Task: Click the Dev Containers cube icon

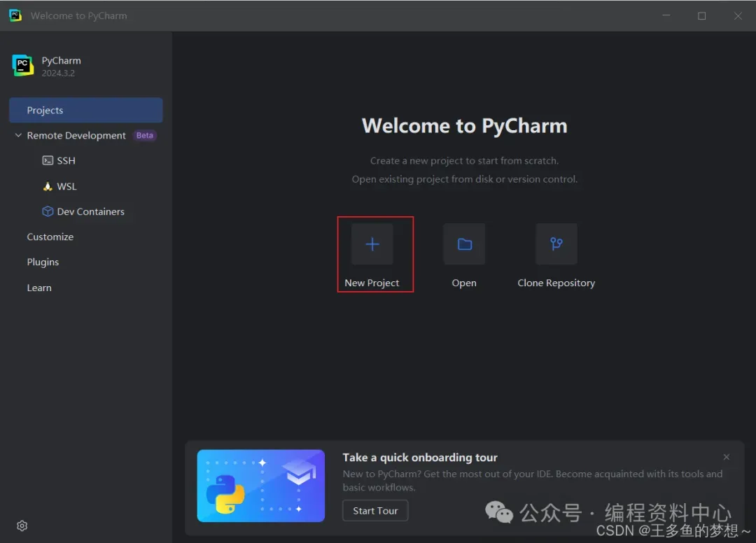Action: [48, 211]
